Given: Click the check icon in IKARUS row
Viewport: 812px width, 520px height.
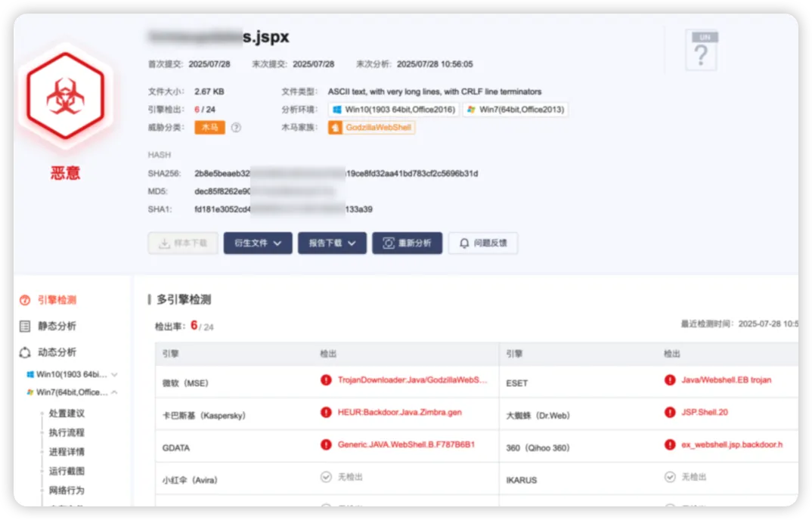Looking at the screenshot, I should pos(670,477).
